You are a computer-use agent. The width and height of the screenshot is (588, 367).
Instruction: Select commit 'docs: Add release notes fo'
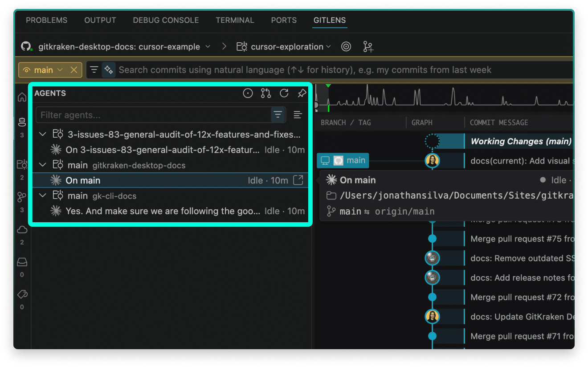(522, 277)
